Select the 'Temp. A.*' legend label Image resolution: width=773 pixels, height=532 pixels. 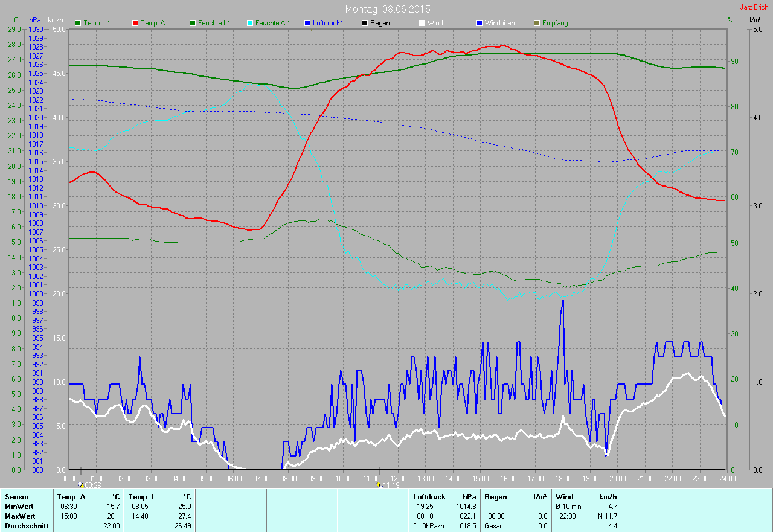pyautogui.click(x=155, y=23)
